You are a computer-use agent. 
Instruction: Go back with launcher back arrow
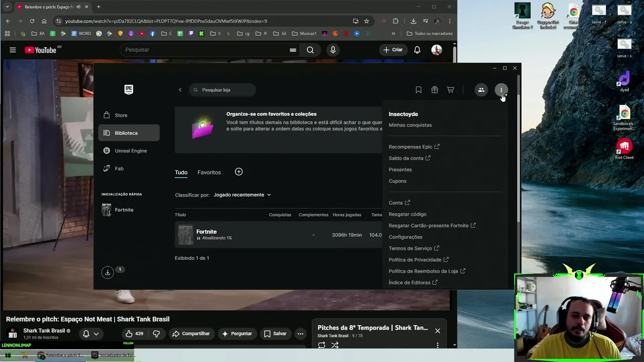coord(180,90)
